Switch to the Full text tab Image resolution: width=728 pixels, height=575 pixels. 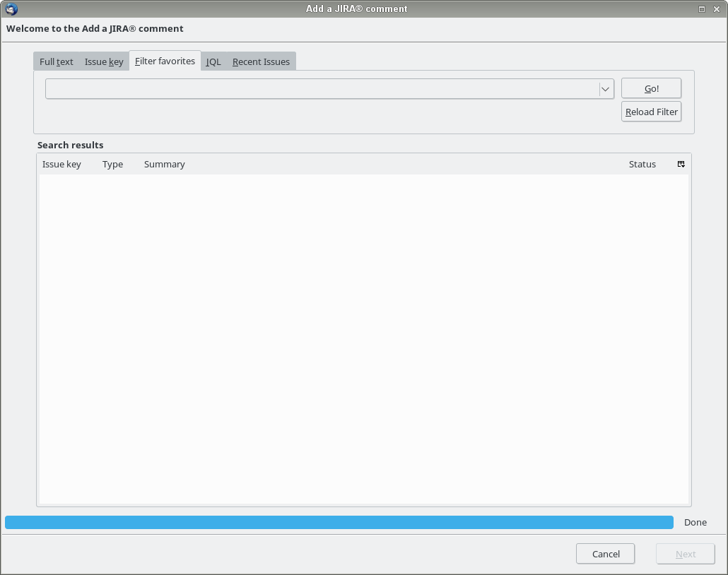(x=56, y=61)
